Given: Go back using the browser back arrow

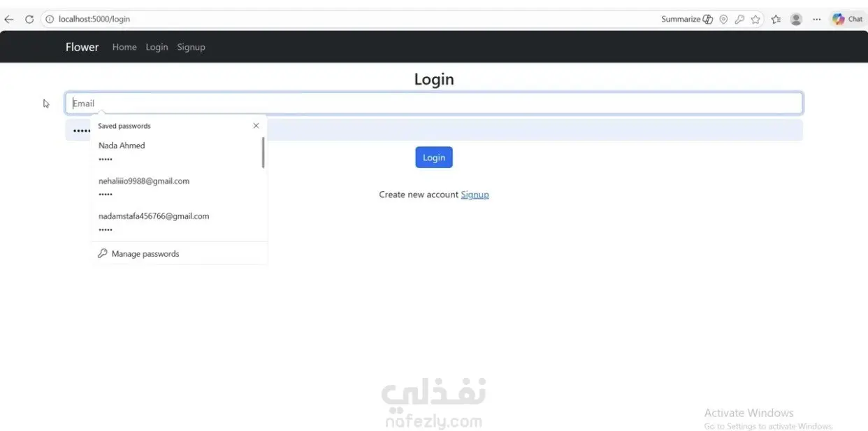Looking at the screenshot, I should pyautogui.click(x=8, y=20).
